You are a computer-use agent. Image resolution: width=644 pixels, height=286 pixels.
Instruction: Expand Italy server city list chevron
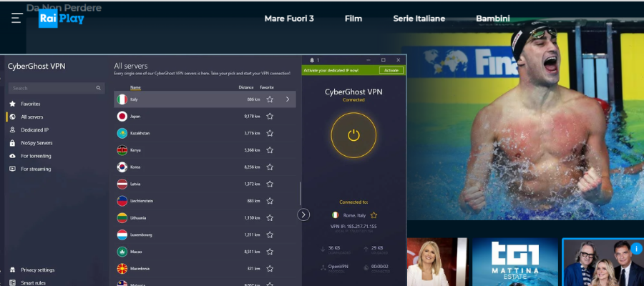tap(288, 99)
